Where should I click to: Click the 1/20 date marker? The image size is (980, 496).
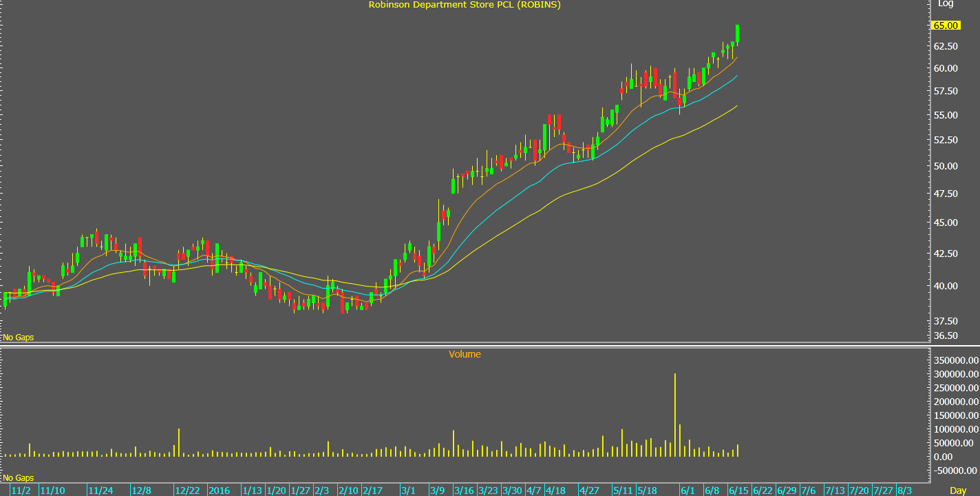(x=277, y=490)
